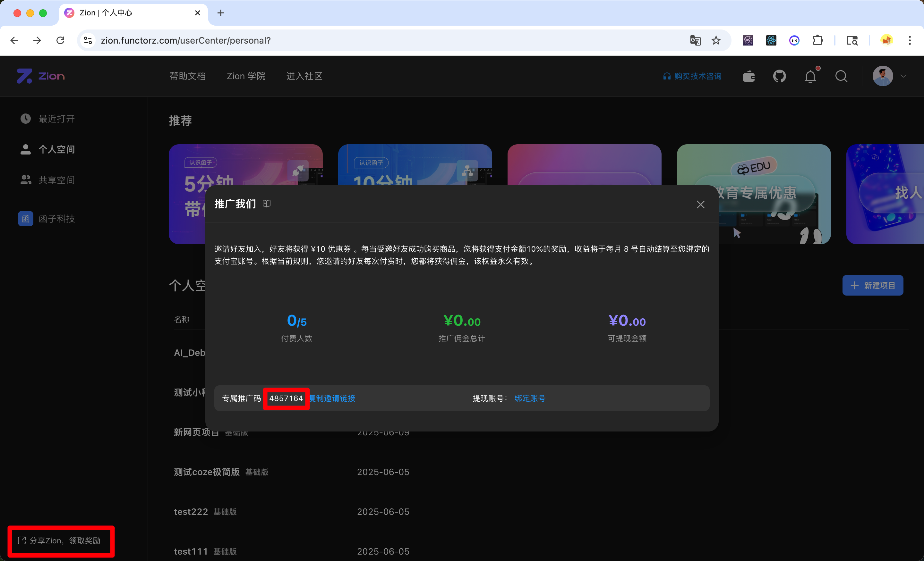Screen dimensions: 924x561
Task: Click the notification bell icon
Action: click(810, 76)
